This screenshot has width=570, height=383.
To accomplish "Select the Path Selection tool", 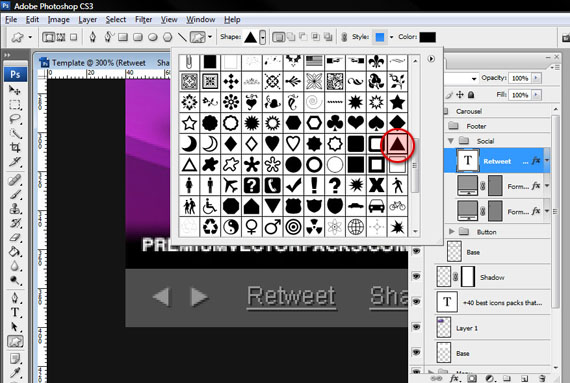I will tap(15, 327).
